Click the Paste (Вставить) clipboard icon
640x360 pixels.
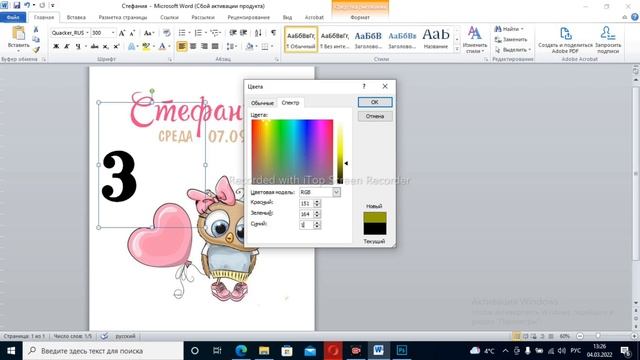point(18,33)
